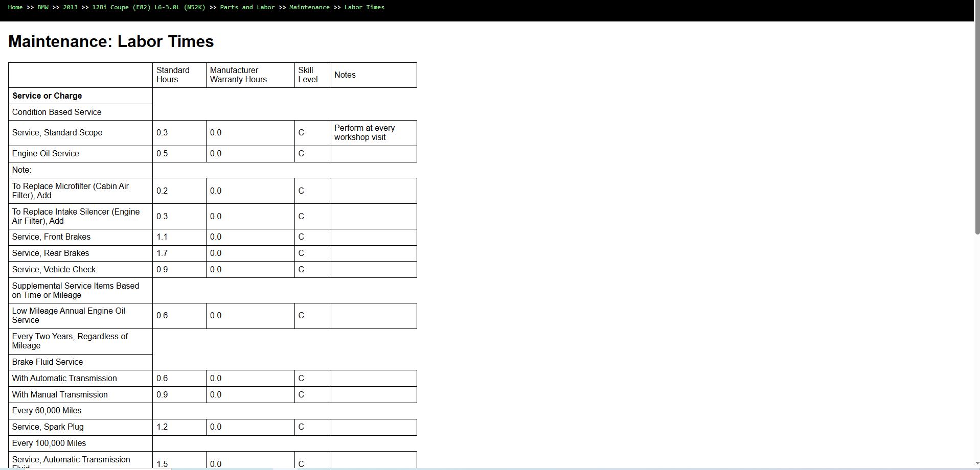Image resolution: width=980 pixels, height=470 pixels.
Task: Select the Maintenance: Labor Times heading
Action: pos(111,41)
